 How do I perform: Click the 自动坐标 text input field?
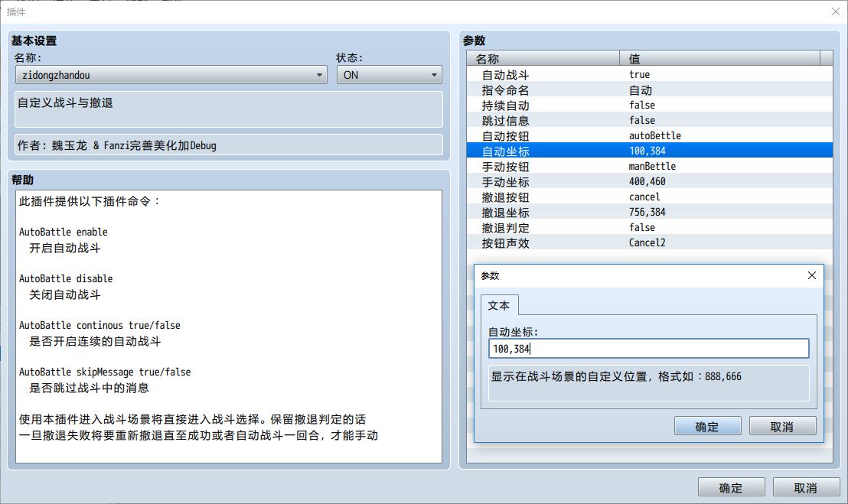[648, 349]
